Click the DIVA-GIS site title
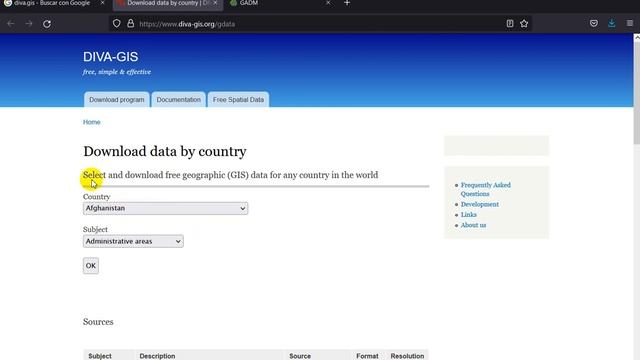Image resolution: width=640 pixels, height=360 pixels. tap(111, 57)
